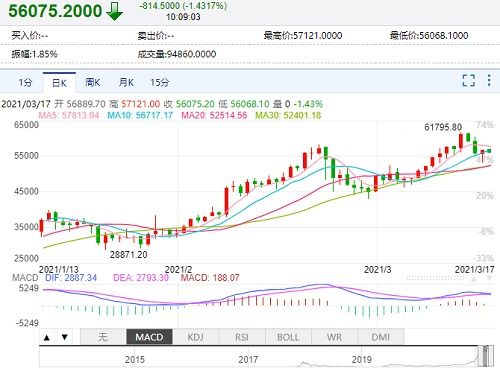Image resolution: width=500 pixels, height=371 pixels.
Task: Switch to the 1分 chart tab
Action: click(x=25, y=82)
